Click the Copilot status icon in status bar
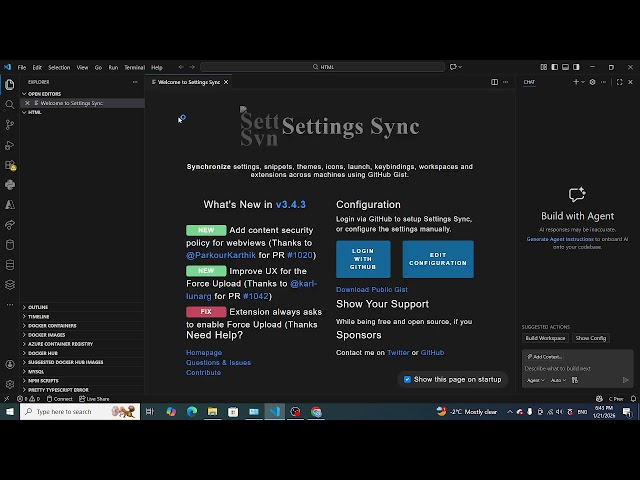 pyautogui.click(x=599, y=399)
